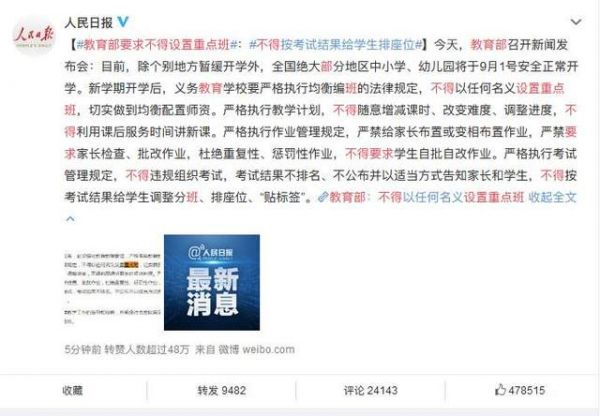This screenshot has width=600, height=416.
Task: Open hashtag #不得按考试结果给学生排座位#
Action: click(336, 45)
